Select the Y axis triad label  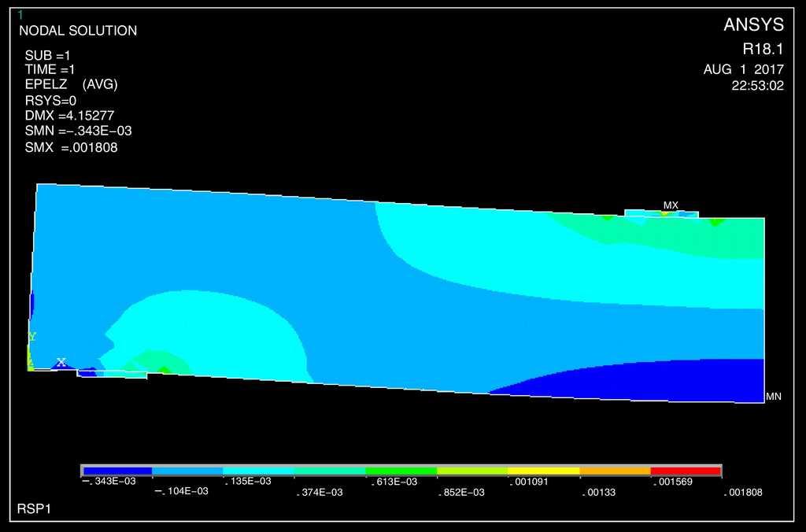[x=32, y=336]
